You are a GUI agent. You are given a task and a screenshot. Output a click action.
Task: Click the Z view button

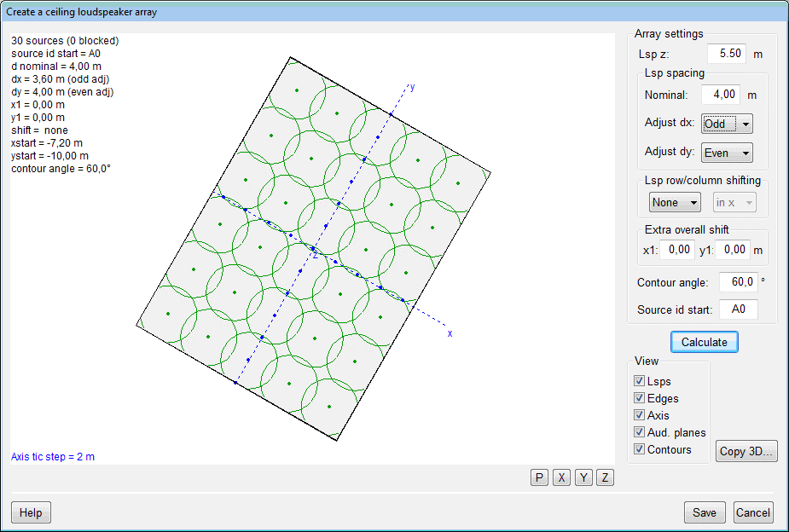[605, 477]
